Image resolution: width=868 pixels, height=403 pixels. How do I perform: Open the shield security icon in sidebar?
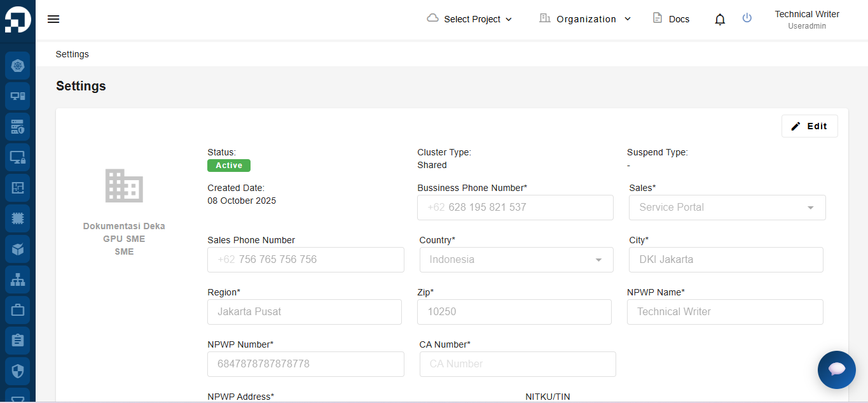pyautogui.click(x=18, y=371)
